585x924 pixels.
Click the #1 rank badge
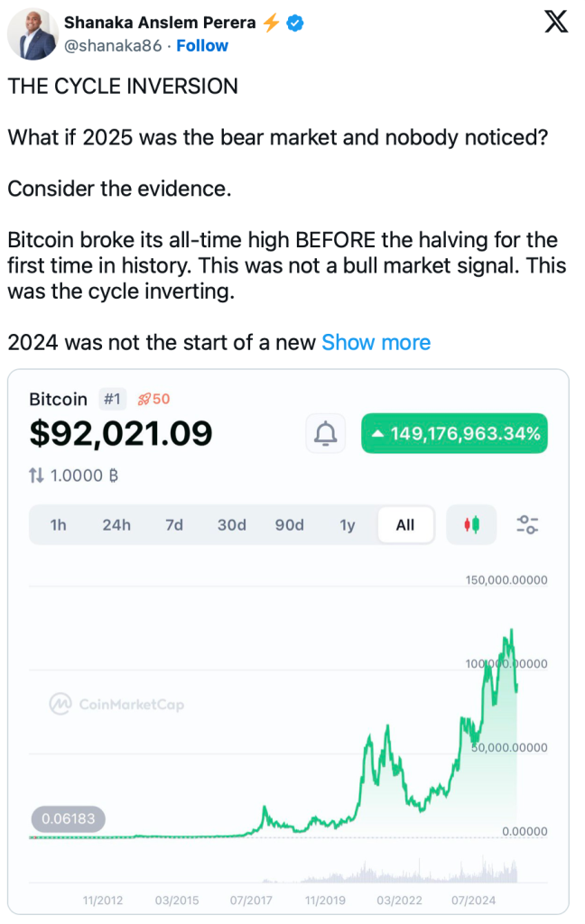(x=111, y=399)
